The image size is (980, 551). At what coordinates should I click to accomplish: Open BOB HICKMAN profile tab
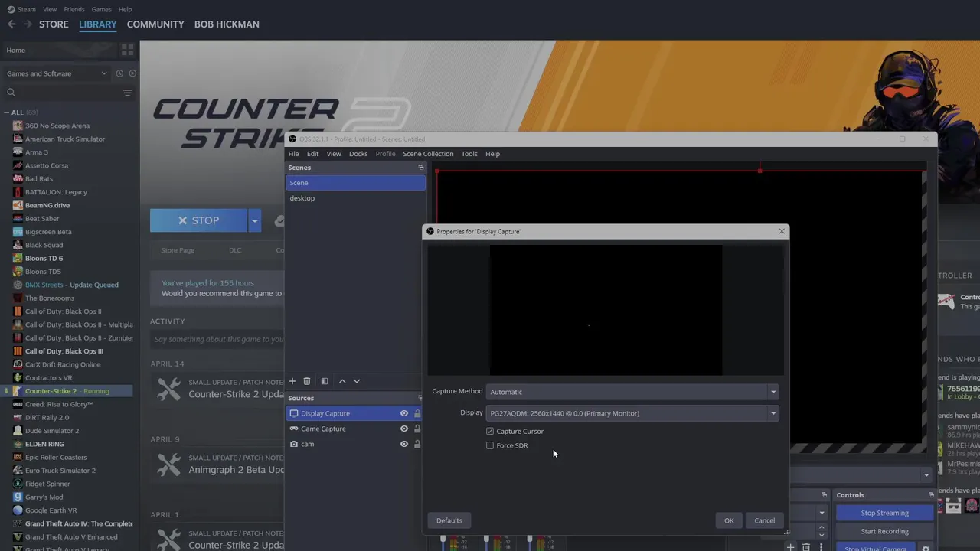coord(227,24)
